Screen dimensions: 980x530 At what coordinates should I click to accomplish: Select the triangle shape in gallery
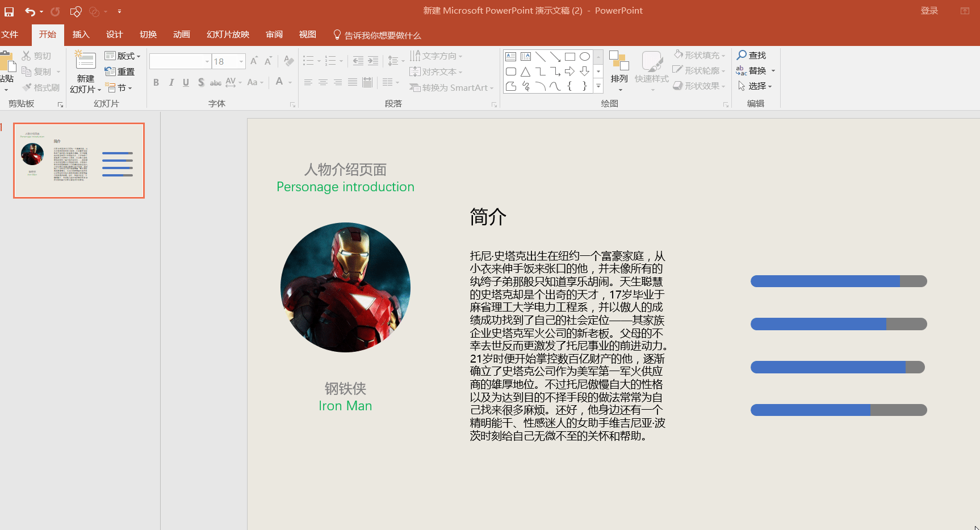[526, 71]
